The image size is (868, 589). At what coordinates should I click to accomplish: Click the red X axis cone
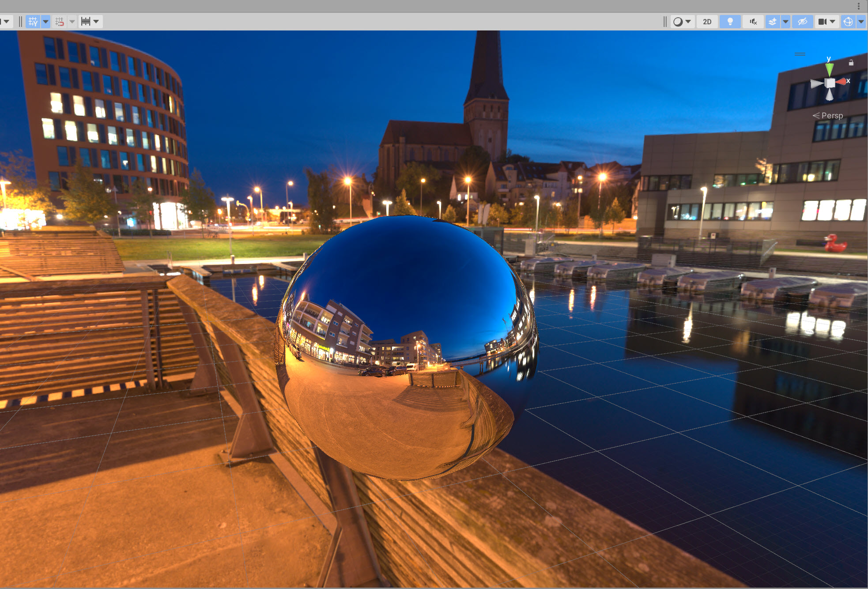841,82
